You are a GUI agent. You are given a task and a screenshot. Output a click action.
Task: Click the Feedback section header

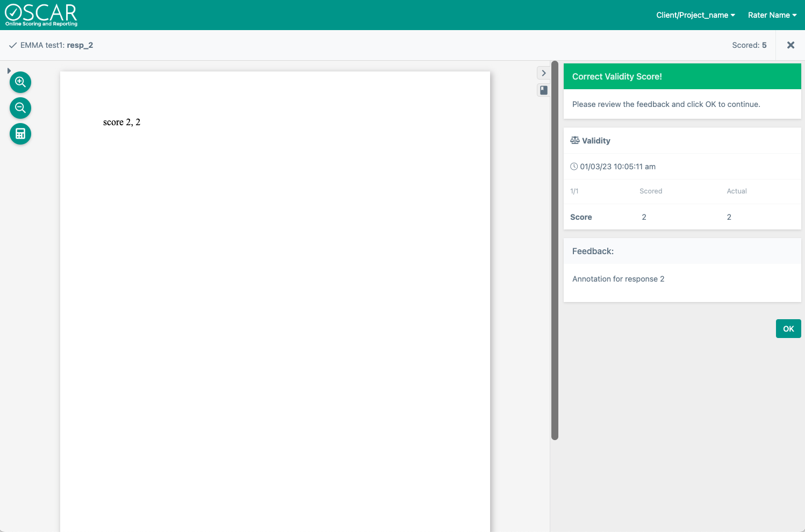593,251
